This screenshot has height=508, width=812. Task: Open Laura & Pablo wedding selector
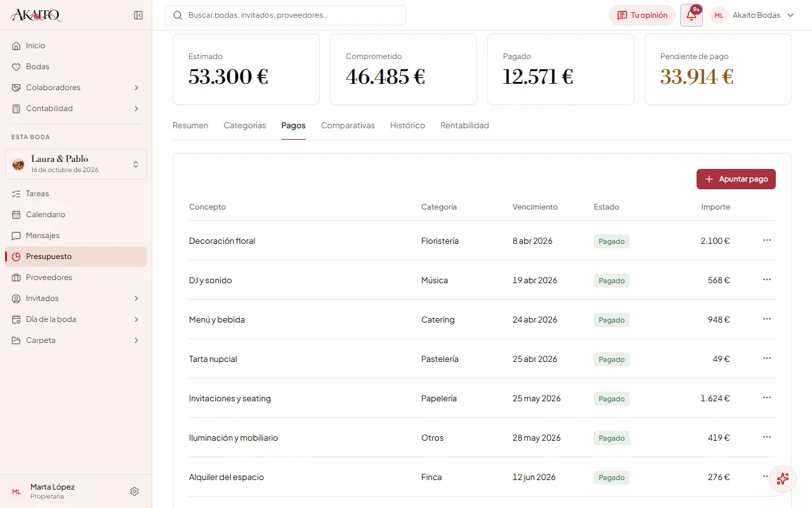coord(76,164)
